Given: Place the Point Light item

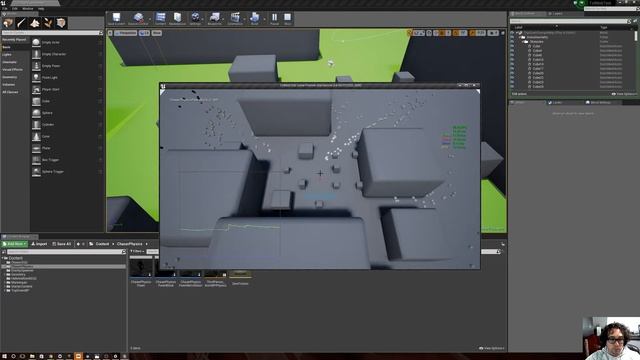Looking at the screenshot, I should point(66,78).
